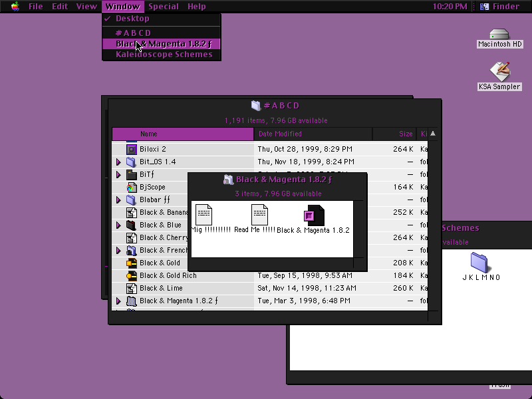Click the # A B C D window title bar
The image size is (532, 399).
coord(275,106)
